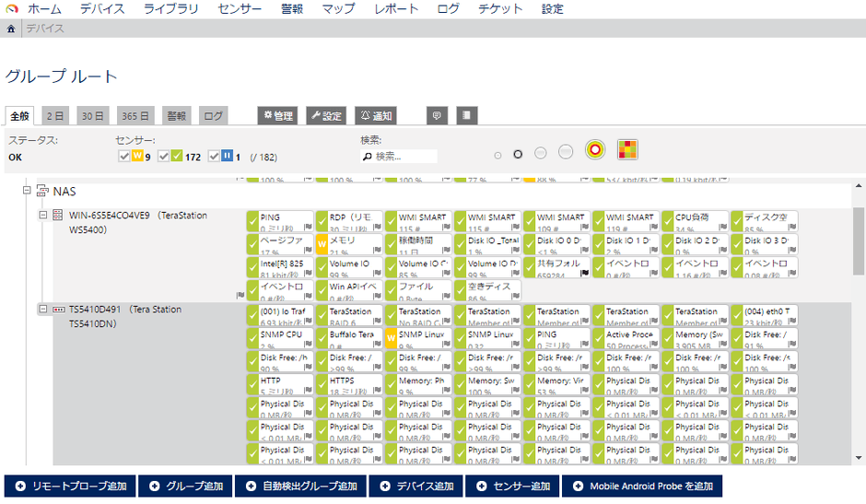Click the home icon in breadcrumb
Viewport: 866px width, 504px height.
(x=11, y=29)
